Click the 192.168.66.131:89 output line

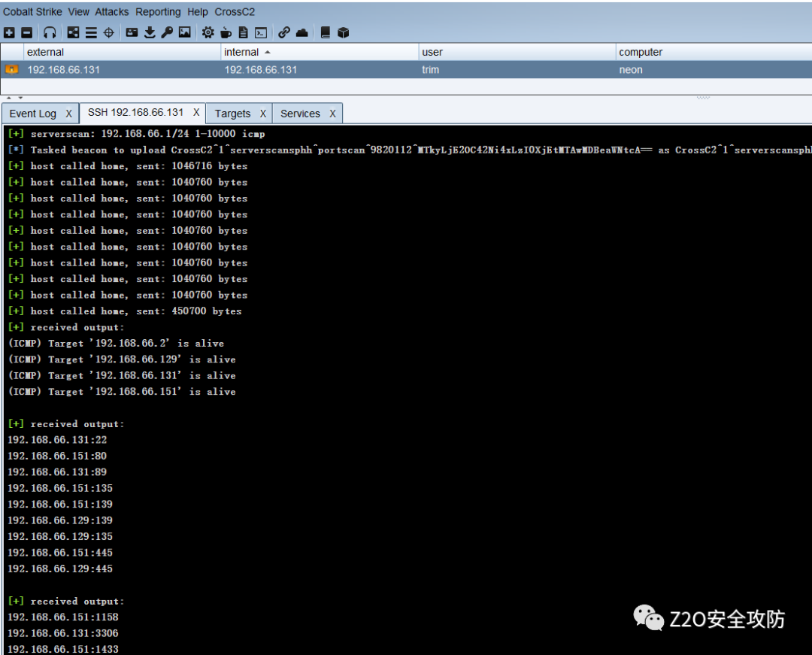(x=57, y=472)
